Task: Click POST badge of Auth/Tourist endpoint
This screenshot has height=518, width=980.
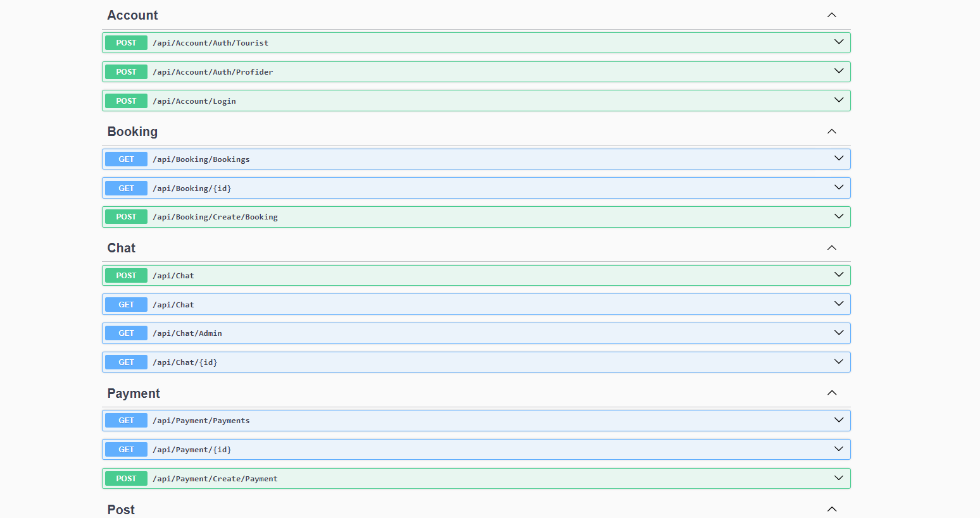Action: click(126, 43)
